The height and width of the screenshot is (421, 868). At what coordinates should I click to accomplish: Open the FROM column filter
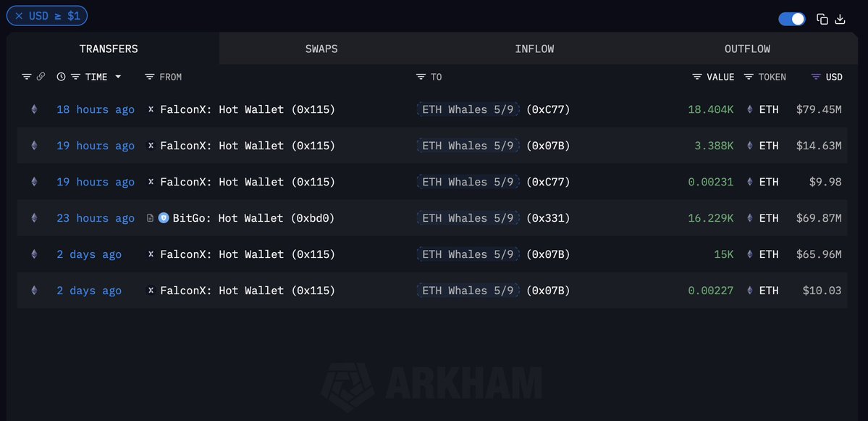tap(149, 77)
